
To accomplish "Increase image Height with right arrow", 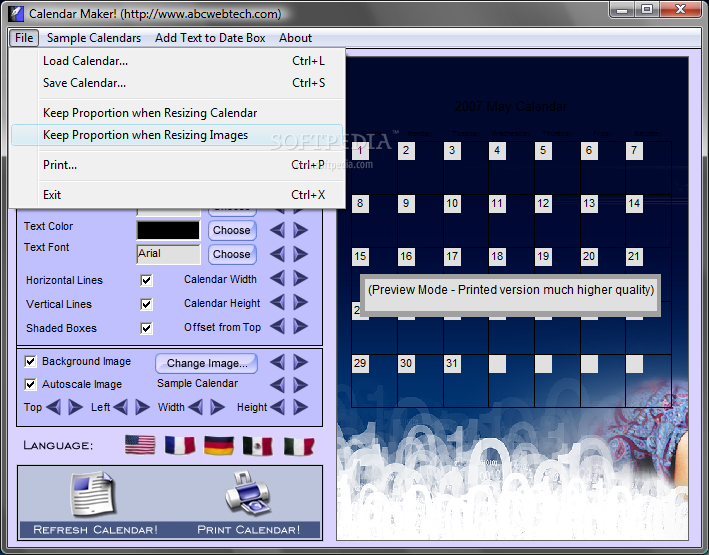I will tap(300, 407).
